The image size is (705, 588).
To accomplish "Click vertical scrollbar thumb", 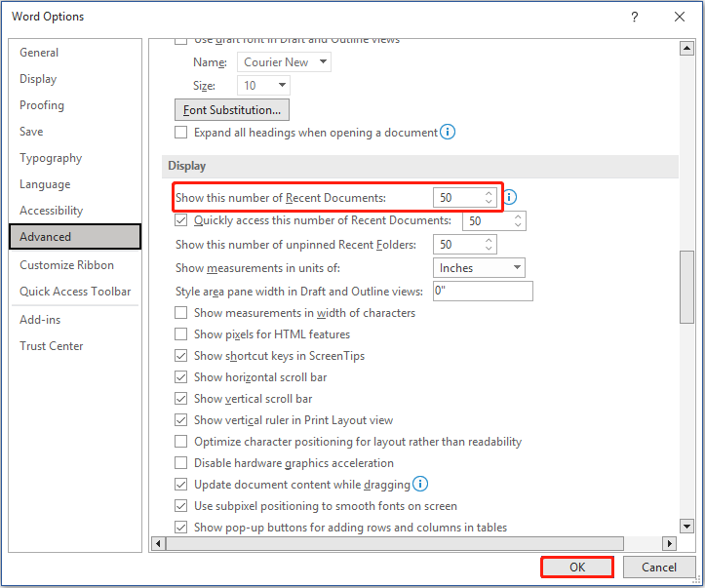I will pos(686,287).
